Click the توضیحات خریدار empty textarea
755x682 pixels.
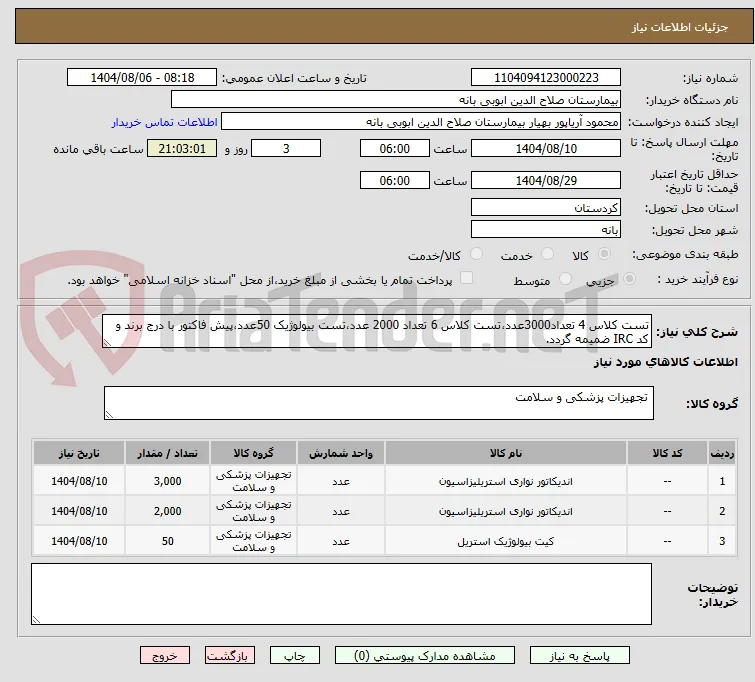pyautogui.click(x=341, y=594)
